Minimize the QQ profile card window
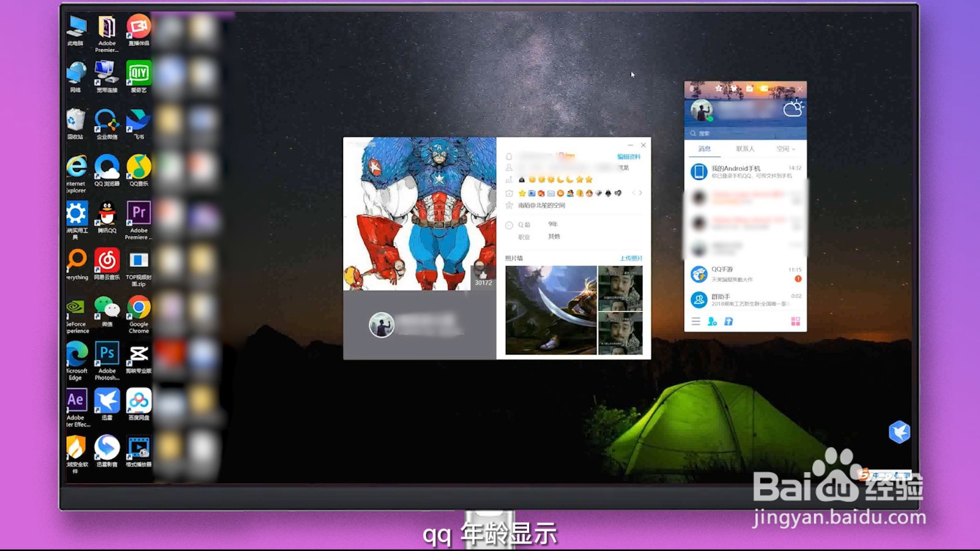This screenshot has height=551, width=980. [x=630, y=145]
